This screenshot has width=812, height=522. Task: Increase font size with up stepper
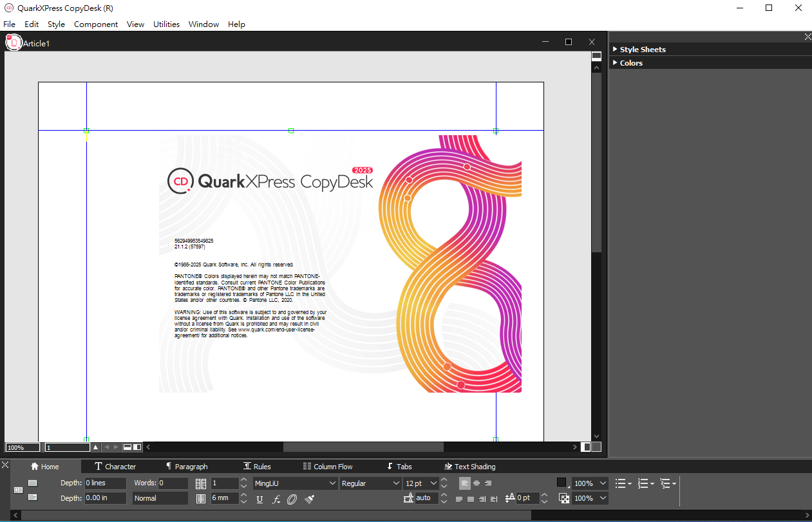[444, 480]
